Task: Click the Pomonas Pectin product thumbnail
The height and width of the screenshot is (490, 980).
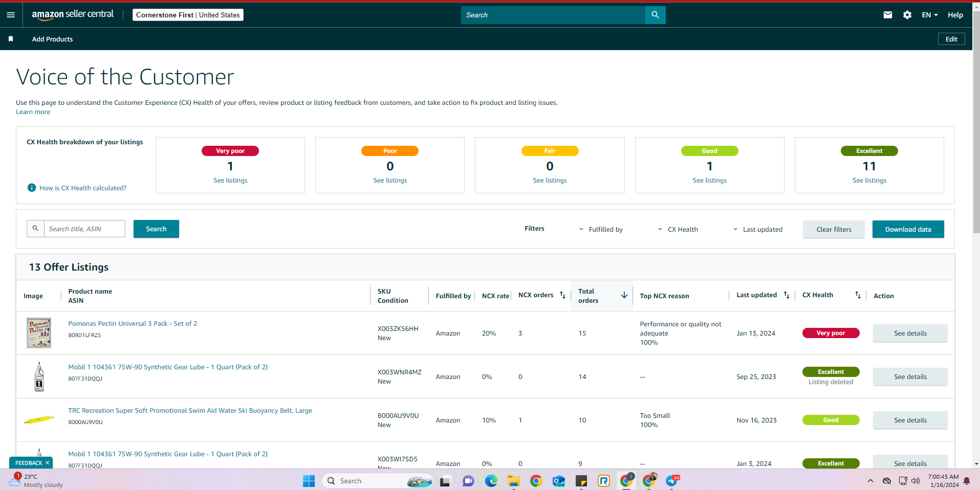Action: tap(39, 333)
